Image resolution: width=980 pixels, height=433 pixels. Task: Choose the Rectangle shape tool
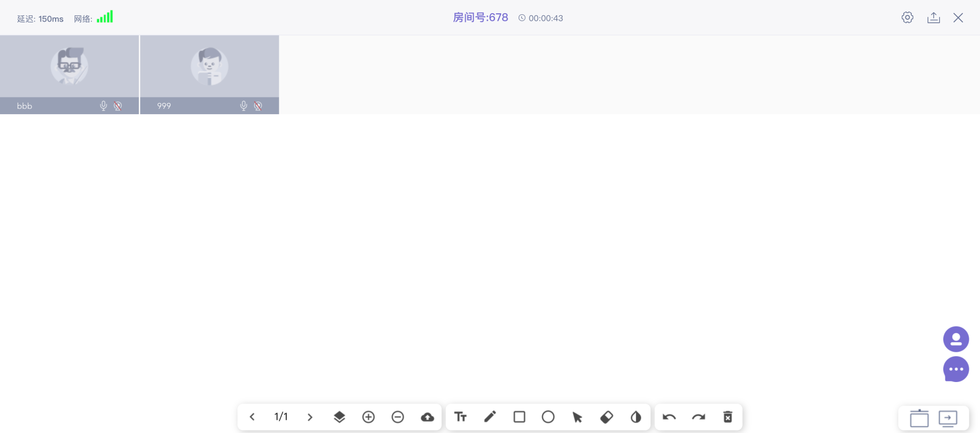point(519,417)
